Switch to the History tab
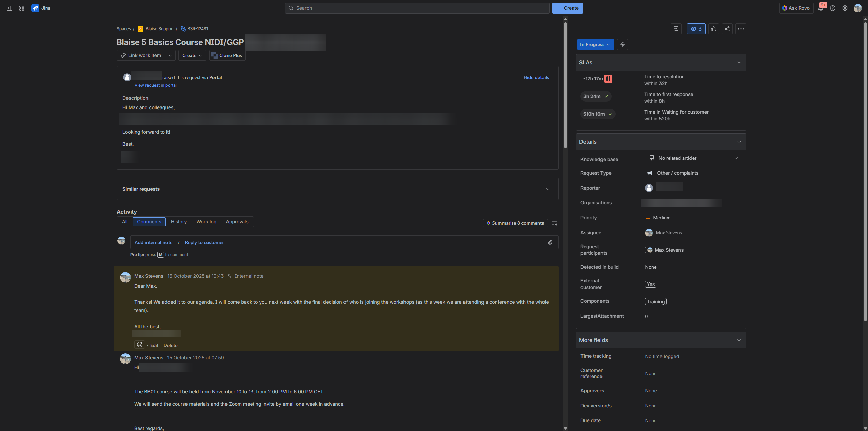The height and width of the screenshot is (431, 868). (179, 222)
